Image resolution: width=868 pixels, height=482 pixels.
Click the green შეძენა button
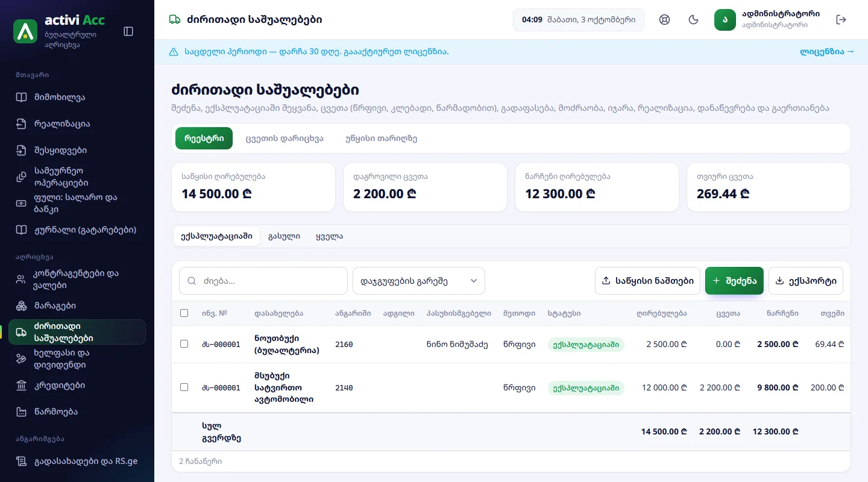point(734,281)
